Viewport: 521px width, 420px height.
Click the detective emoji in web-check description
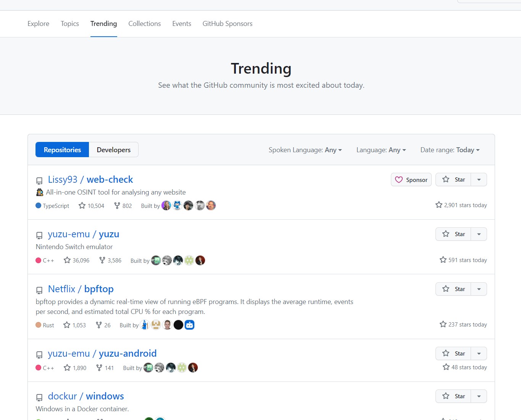click(40, 192)
